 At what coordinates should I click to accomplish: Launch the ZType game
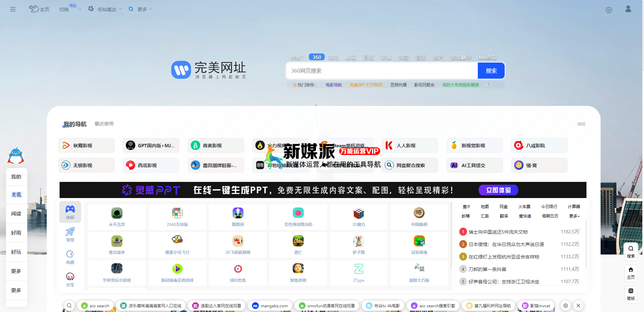tap(359, 273)
